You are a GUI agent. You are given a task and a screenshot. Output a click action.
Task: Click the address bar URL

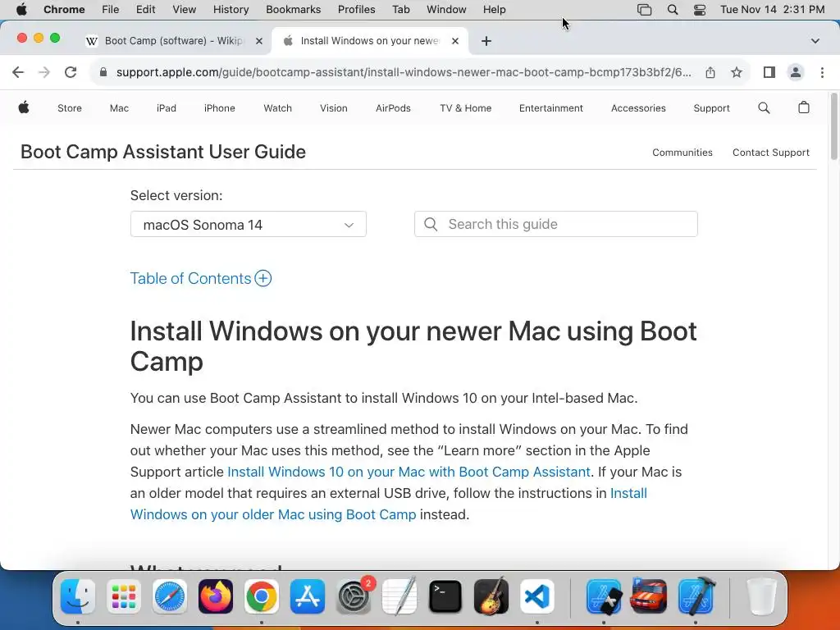[404, 72]
